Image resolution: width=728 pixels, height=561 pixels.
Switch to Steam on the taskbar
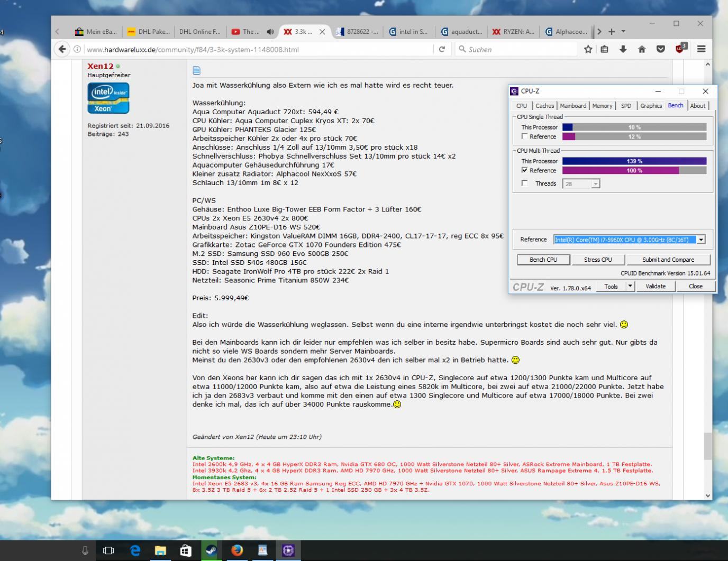pyautogui.click(x=211, y=550)
